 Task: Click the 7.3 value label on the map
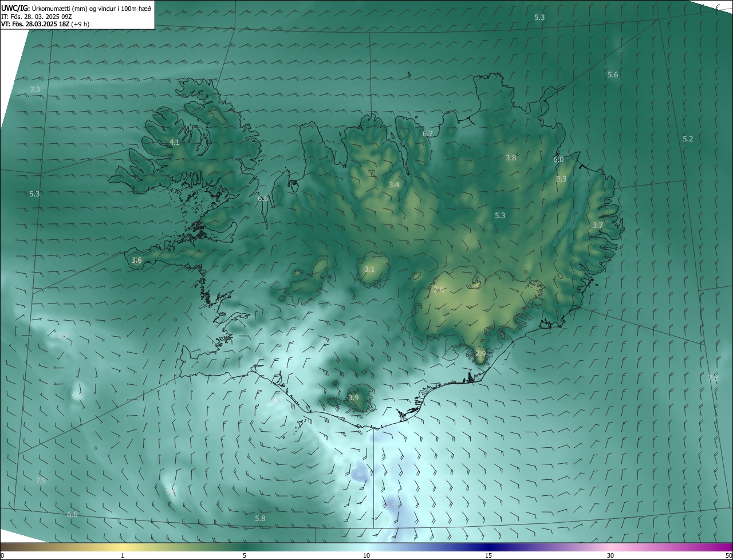point(35,90)
